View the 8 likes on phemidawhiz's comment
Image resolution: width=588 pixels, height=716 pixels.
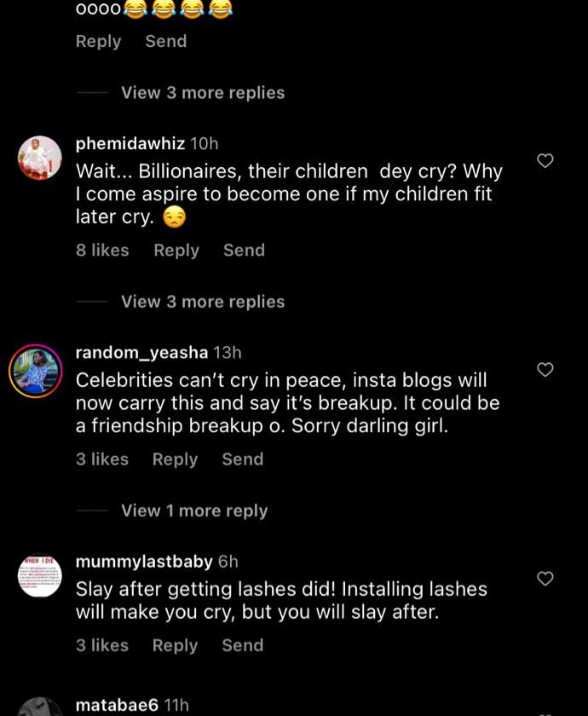coord(102,251)
